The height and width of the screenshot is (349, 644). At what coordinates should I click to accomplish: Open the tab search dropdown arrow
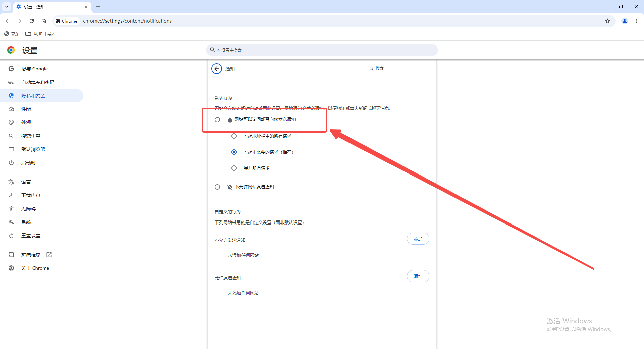(7, 7)
